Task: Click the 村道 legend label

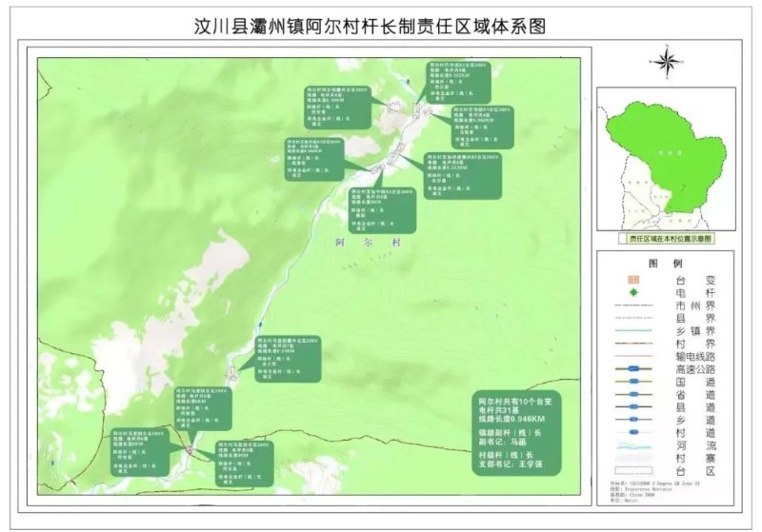Action: pos(695,432)
